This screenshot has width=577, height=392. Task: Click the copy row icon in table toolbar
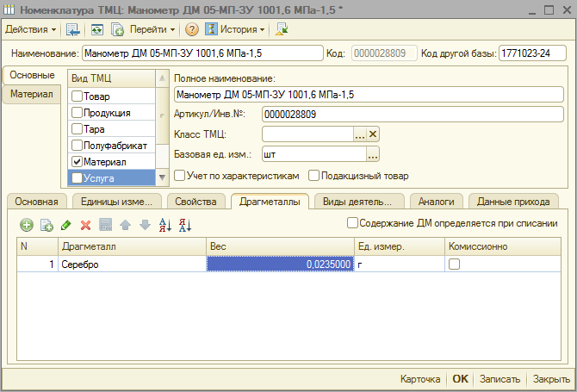point(47,225)
